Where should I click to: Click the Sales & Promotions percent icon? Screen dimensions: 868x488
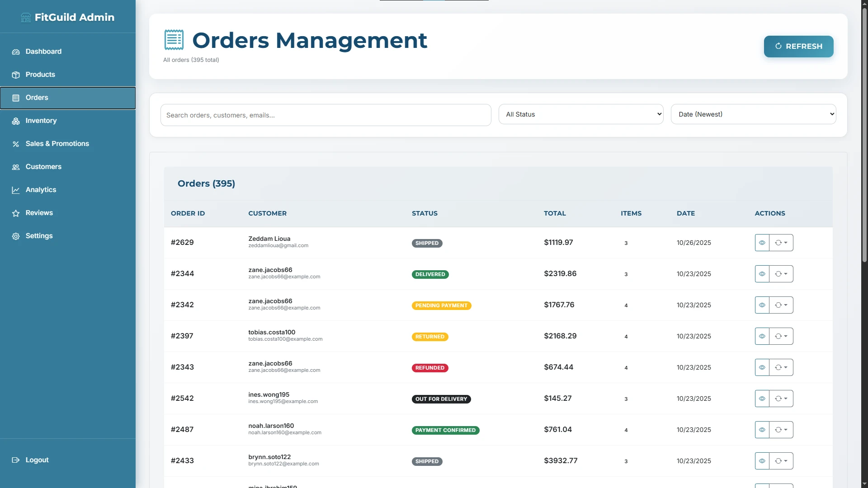click(16, 144)
